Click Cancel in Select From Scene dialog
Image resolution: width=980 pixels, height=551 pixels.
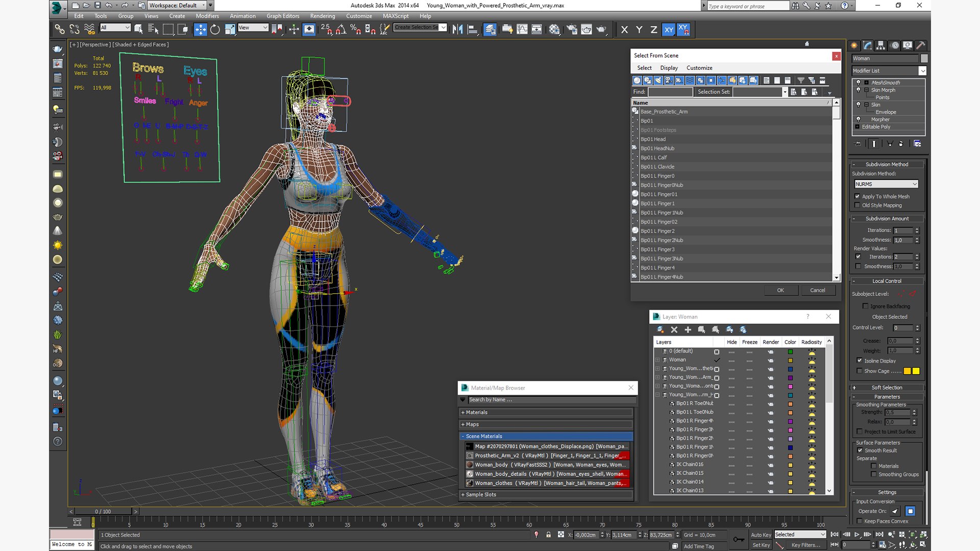[x=817, y=290]
